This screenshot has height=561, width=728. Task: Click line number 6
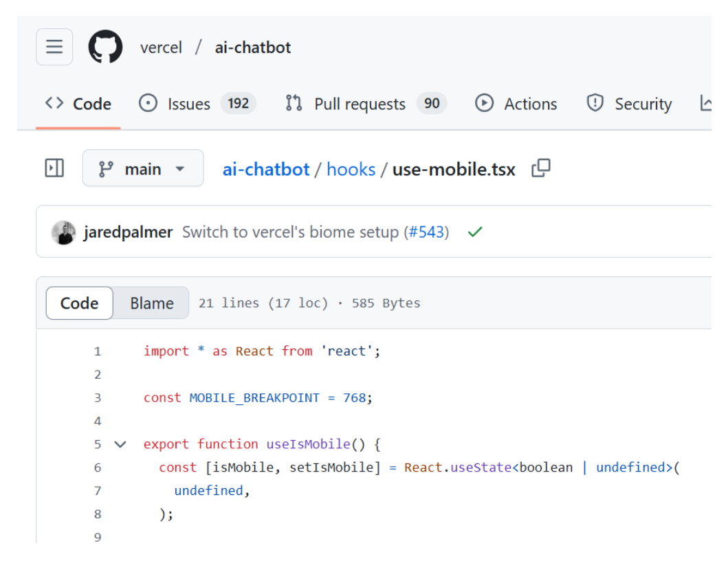98,467
